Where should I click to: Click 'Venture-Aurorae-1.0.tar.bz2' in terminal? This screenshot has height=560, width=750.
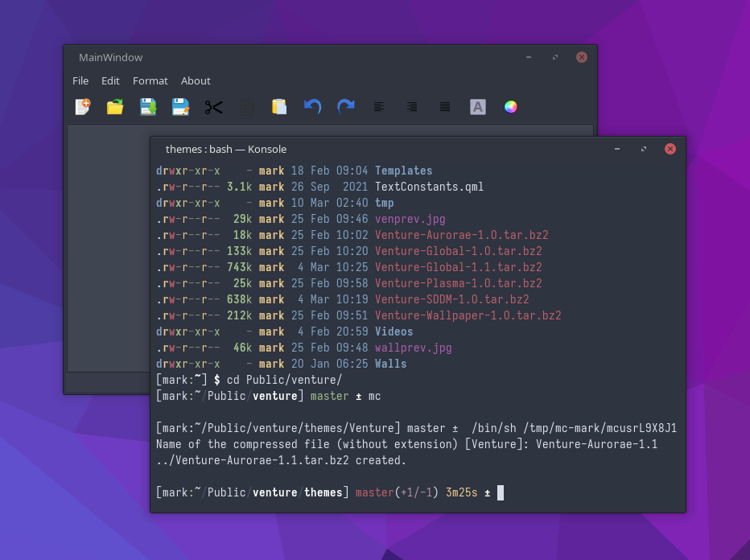click(462, 235)
